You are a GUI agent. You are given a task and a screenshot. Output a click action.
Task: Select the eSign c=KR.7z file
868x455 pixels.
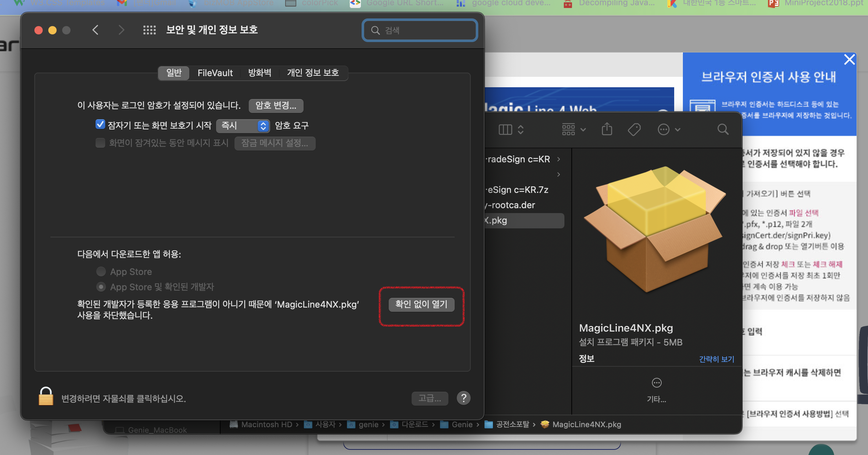coord(524,190)
